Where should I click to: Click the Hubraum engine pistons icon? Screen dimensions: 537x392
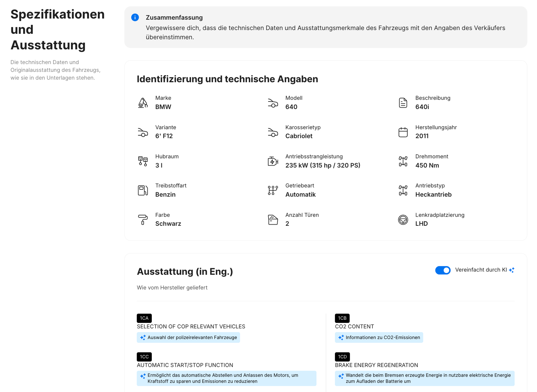point(143,161)
